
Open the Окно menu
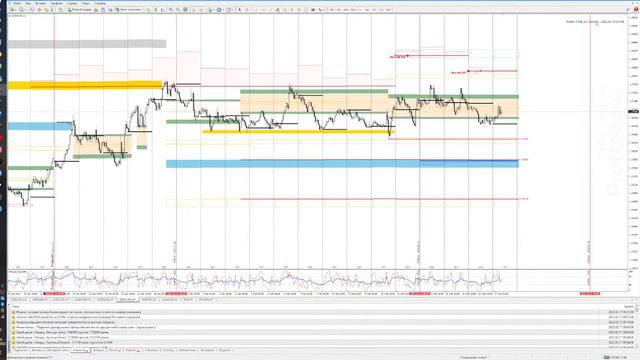[x=86, y=3]
